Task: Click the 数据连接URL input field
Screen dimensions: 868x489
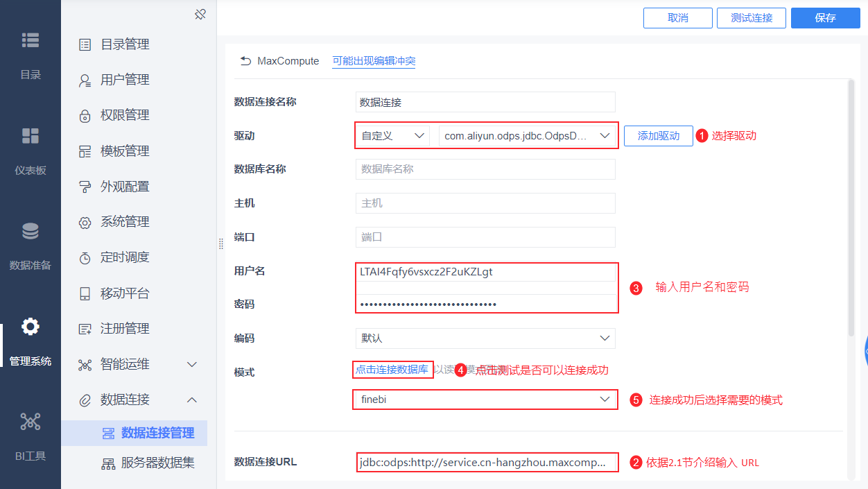Action: (x=487, y=462)
